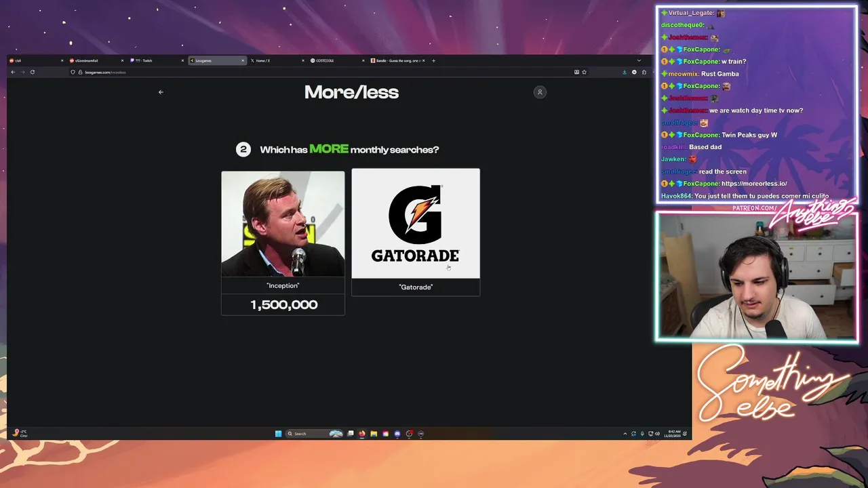Click roadkilll's name in chat
Viewport: 868px width, 488px height.
(674, 147)
